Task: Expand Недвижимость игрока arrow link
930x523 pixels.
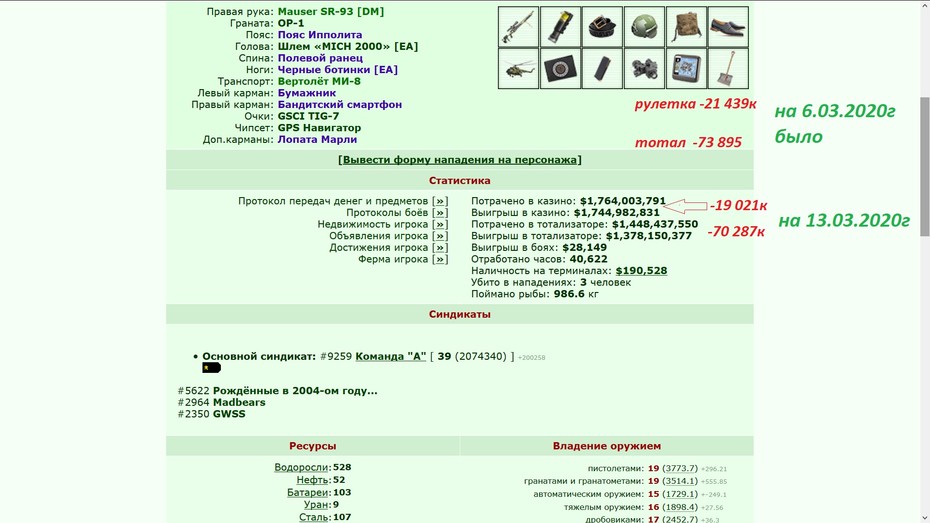Action: (x=440, y=224)
